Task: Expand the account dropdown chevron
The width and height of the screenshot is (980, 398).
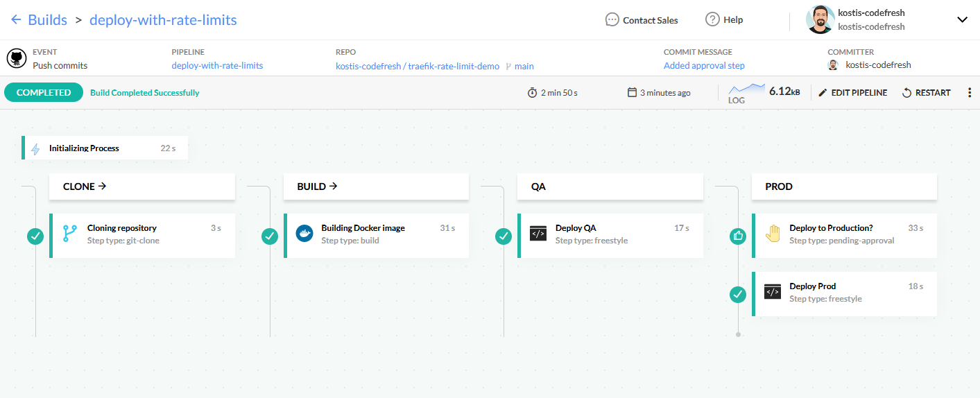Action: pyautogui.click(x=962, y=20)
